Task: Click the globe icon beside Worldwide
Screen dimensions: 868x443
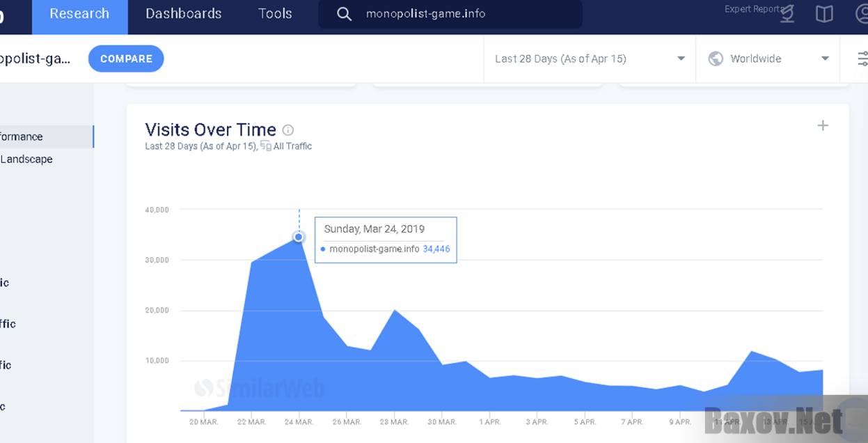Action: 716,59
